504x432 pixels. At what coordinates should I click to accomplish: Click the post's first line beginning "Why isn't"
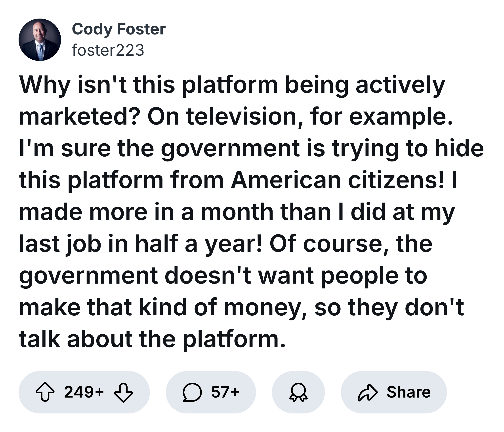tap(232, 85)
